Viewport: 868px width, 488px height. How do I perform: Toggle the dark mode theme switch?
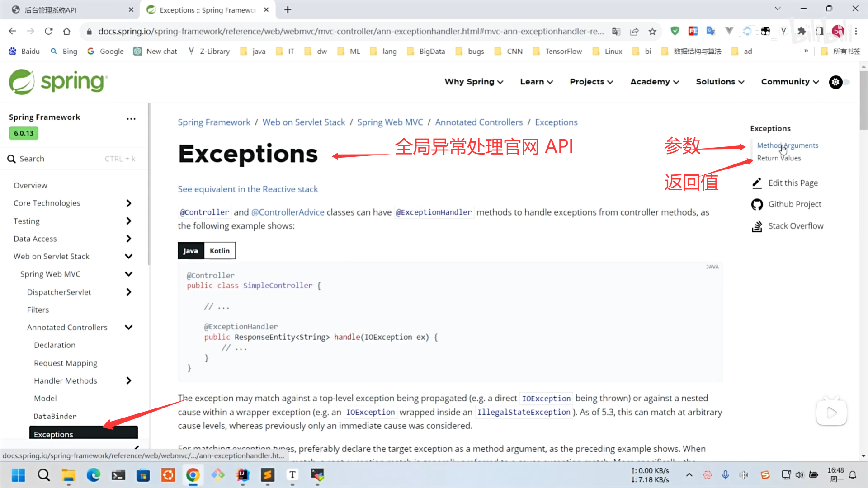(x=840, y=82)
